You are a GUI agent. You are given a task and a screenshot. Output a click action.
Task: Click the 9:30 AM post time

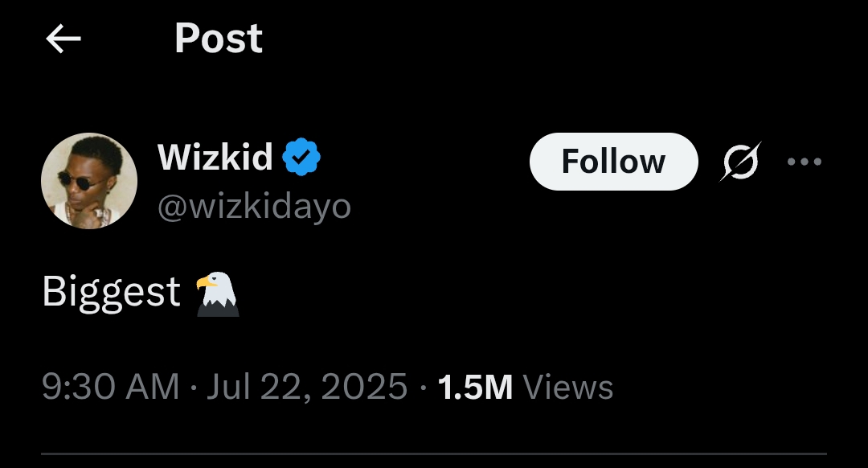click(110, 388)
